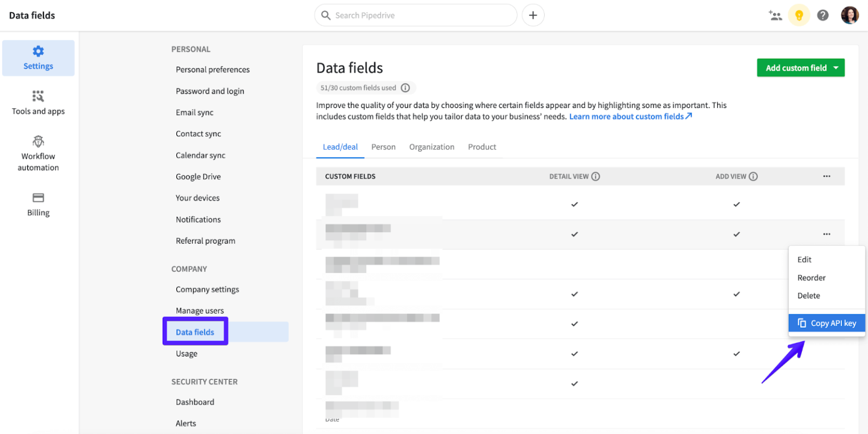The height and width of the screenshot is (434, 868).
Task: Switch to the Organization tab
Action: point(431,146)
